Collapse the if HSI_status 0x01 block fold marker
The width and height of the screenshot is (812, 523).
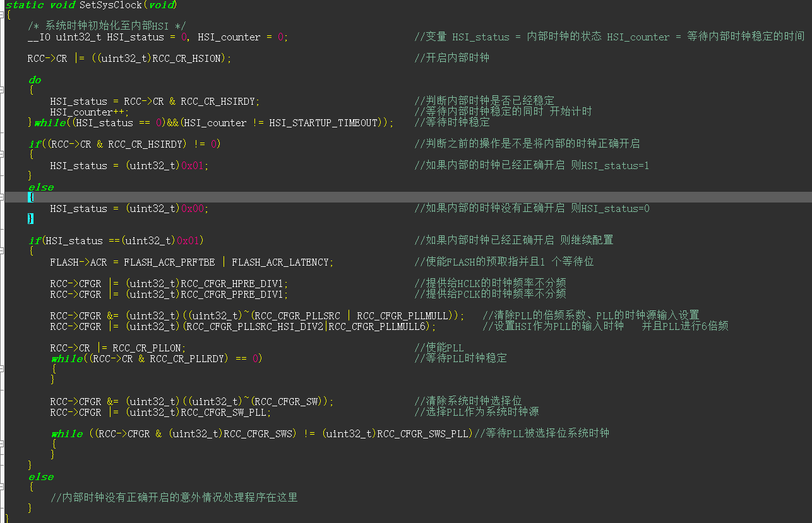click(2, 251)
